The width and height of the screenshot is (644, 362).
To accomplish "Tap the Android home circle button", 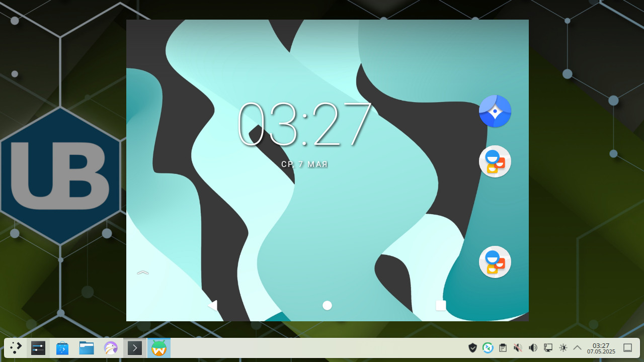I will click(x=327, y=305).
